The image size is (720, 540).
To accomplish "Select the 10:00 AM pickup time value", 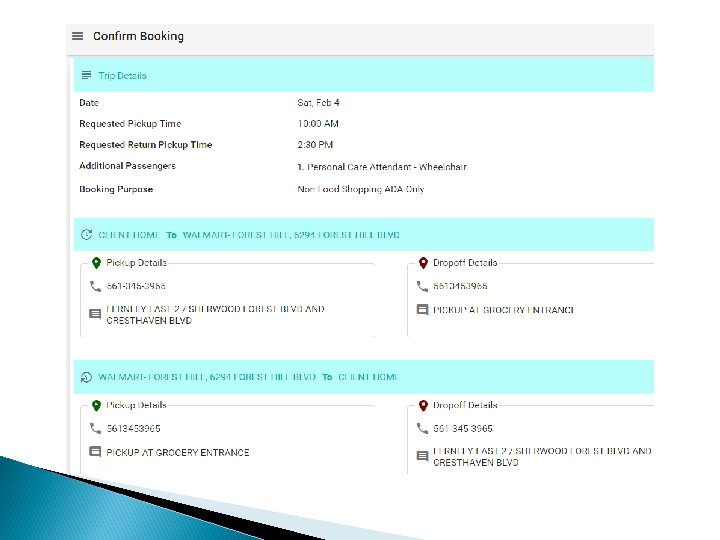I will [318, 124].
